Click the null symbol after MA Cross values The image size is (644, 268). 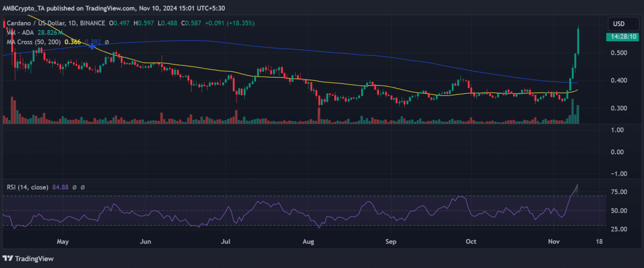[106, 42]
